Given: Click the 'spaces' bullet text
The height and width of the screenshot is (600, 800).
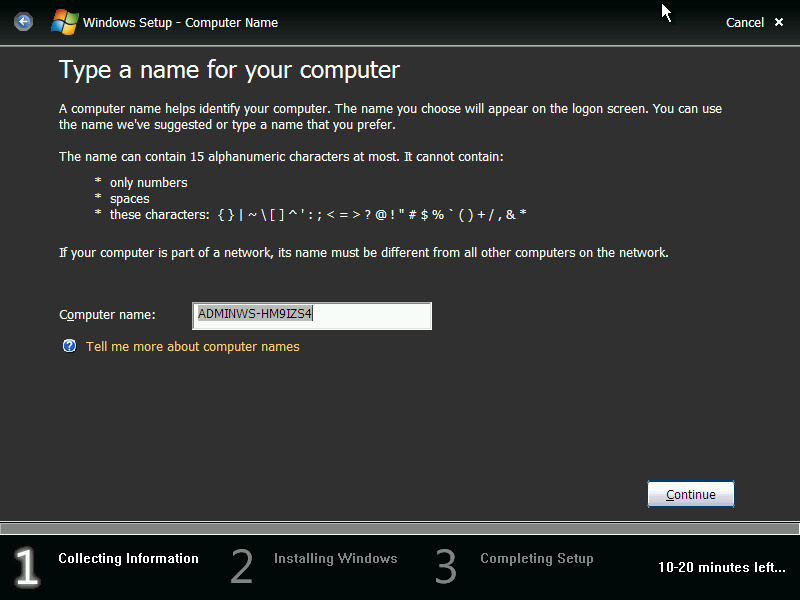Looking at the screenshot, I should click(130, 199).
